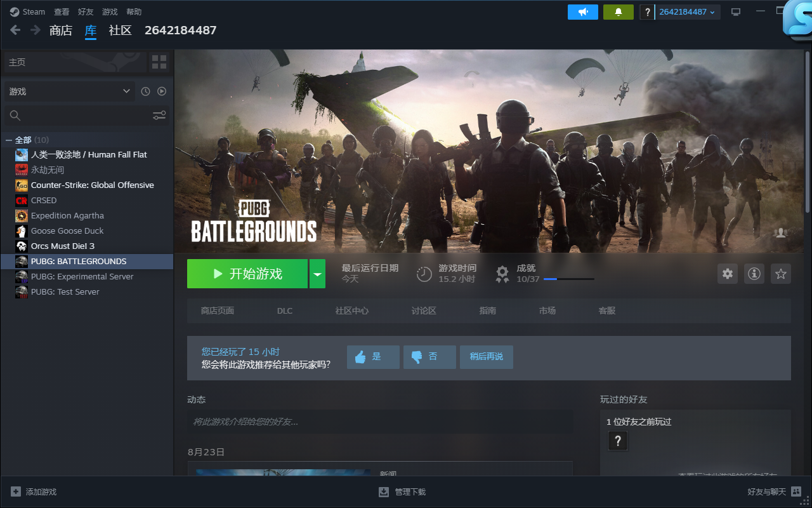The width and height of the screenshot is (812, 508).
Task: Open the 查看 menu
Action: coord(62,12)
